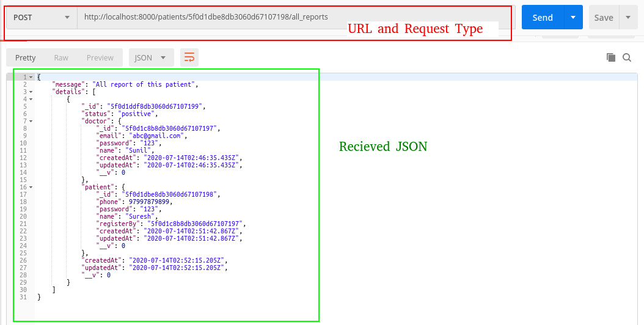This screenshot has height=325, width=644.
Task: Switch to the Raw response view
Action: coord(61,57)
